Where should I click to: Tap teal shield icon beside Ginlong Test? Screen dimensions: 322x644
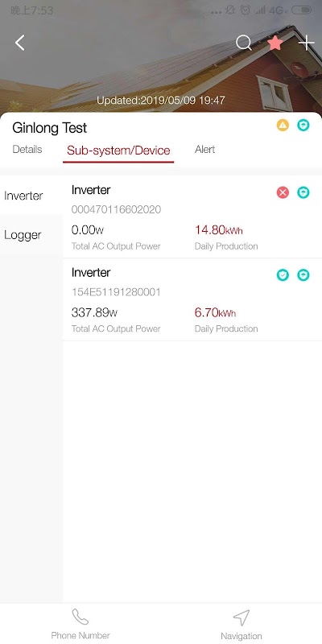pyautogui.click(x=303, y=126)
